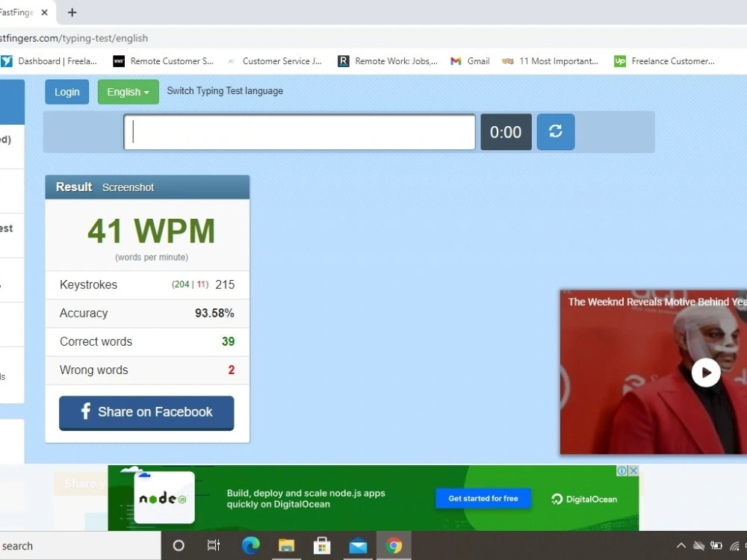Open the Remote Work: Jobs bookmark

[387, 61]
